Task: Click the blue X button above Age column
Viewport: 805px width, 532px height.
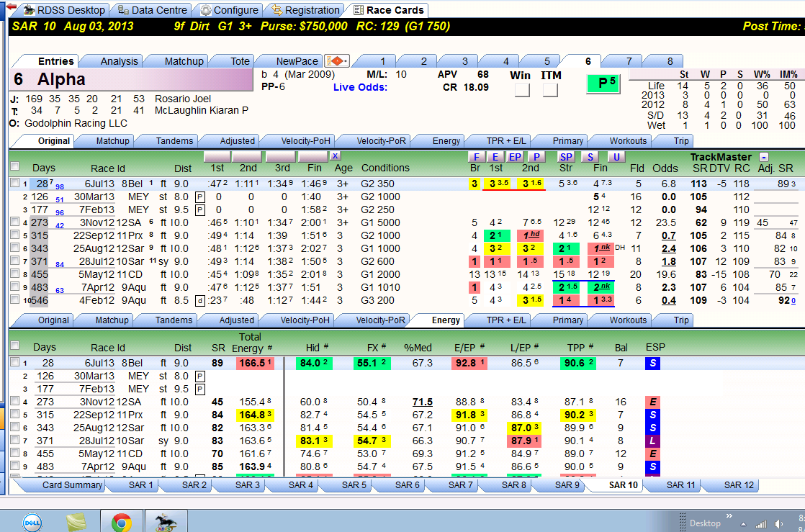Action: pos(335,155)
